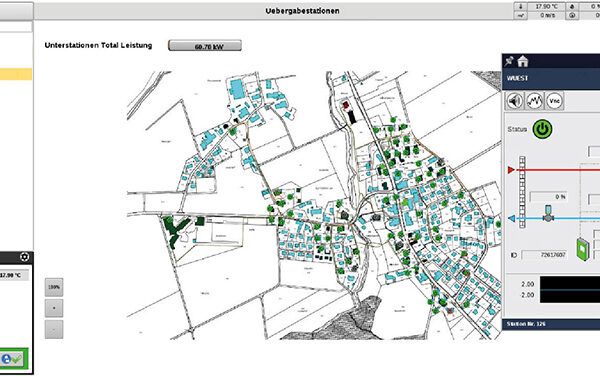The image size is (600, 377).
Task: Click the vertical heat exchanger symbol
Action: pos(522,192)
